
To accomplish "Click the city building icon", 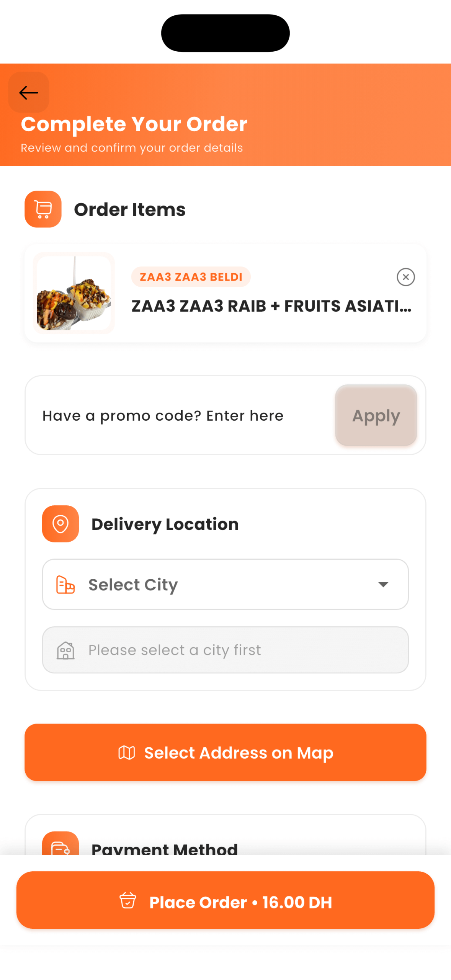I will 65,584.
